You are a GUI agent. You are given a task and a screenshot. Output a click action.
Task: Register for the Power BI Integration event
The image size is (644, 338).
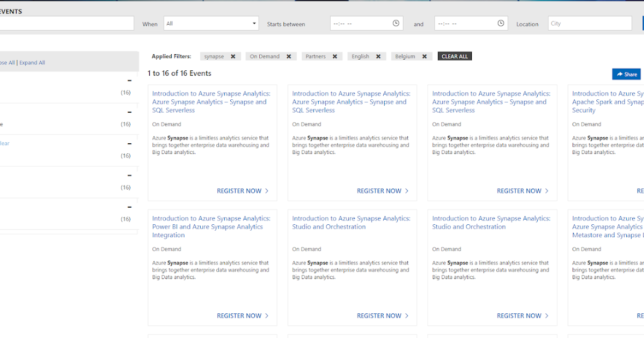pyautogui.click(x=240, y=315)
